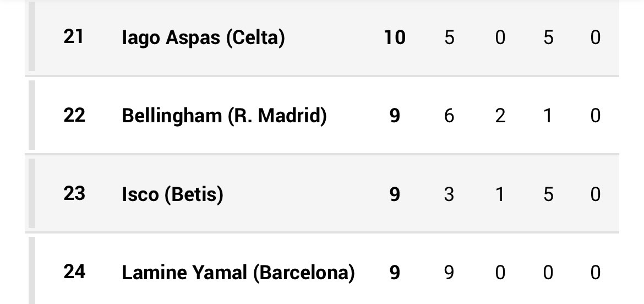
Task: Click rank number 21
Action: (74, 37)
